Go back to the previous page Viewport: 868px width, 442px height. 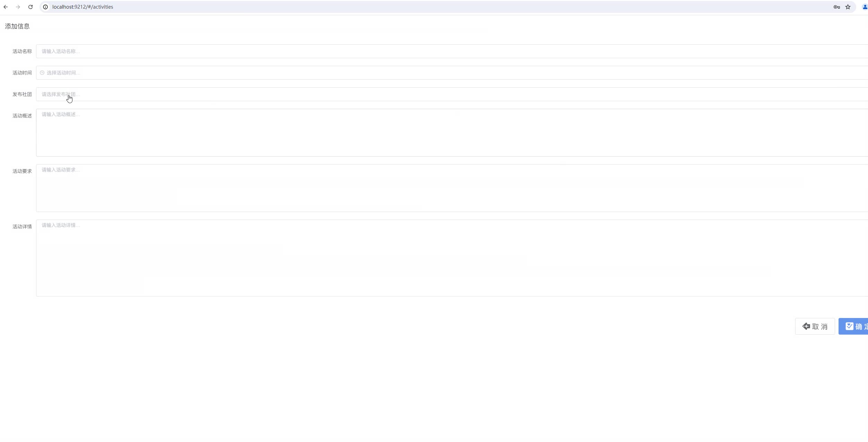[x=6, y=7]
